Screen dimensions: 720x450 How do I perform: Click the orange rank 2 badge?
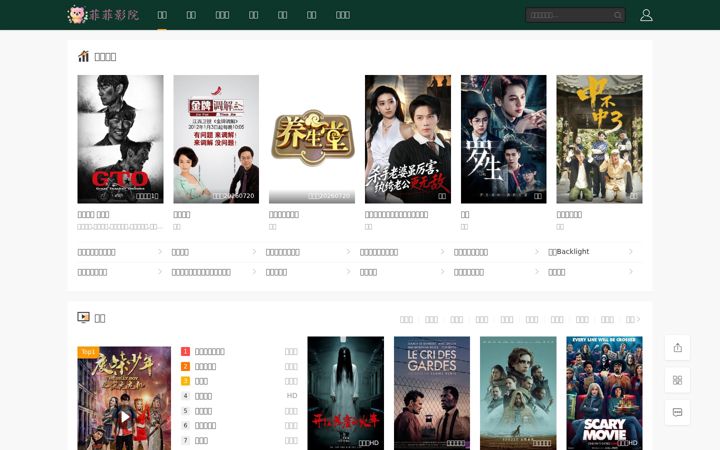(186, 366)
